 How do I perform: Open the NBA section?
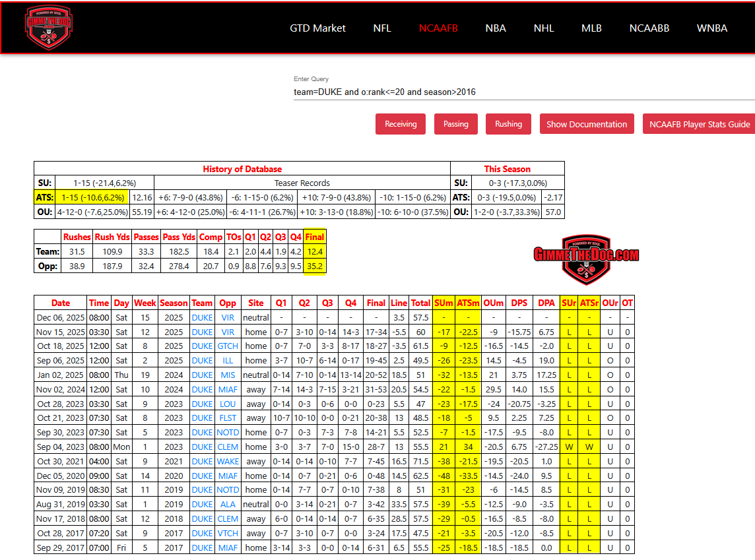496,28
